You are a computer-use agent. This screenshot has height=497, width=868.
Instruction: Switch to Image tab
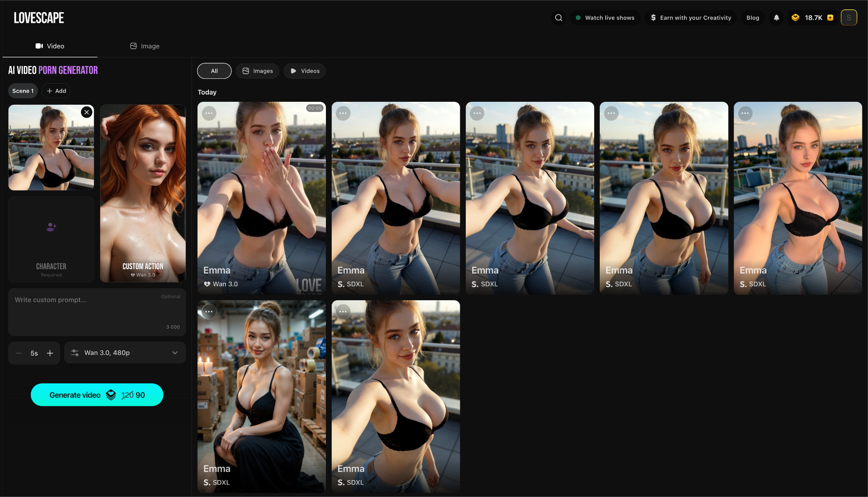pos(145,46)
